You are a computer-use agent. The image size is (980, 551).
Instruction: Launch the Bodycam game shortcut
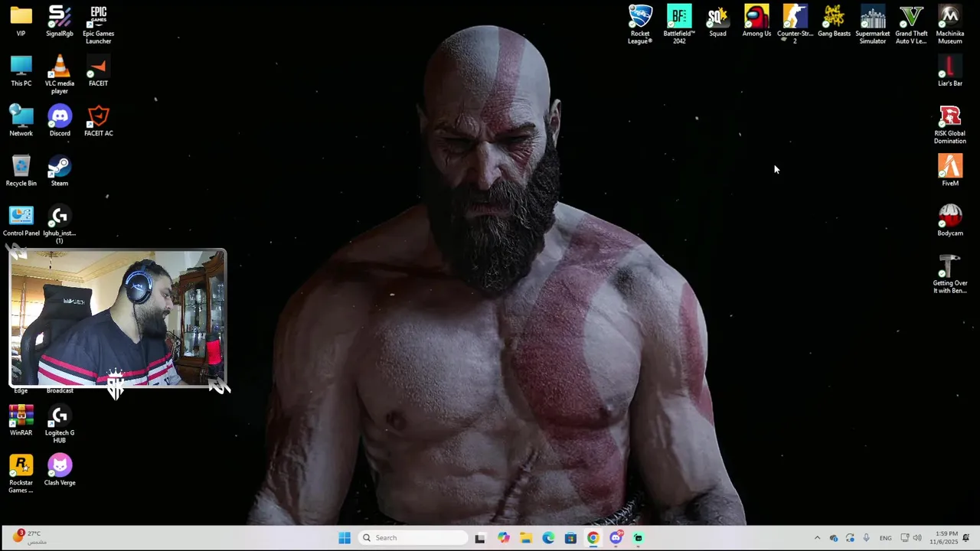[x=950, y=220]
